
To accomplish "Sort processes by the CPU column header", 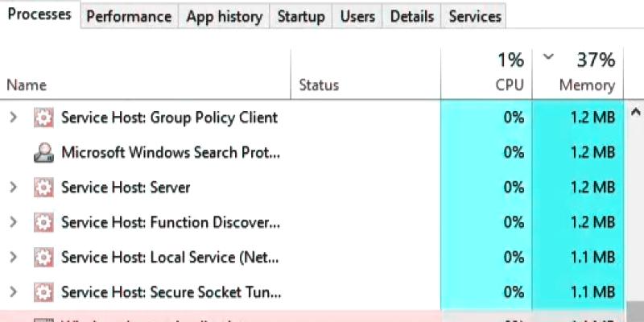I will [x=486, y=74].
